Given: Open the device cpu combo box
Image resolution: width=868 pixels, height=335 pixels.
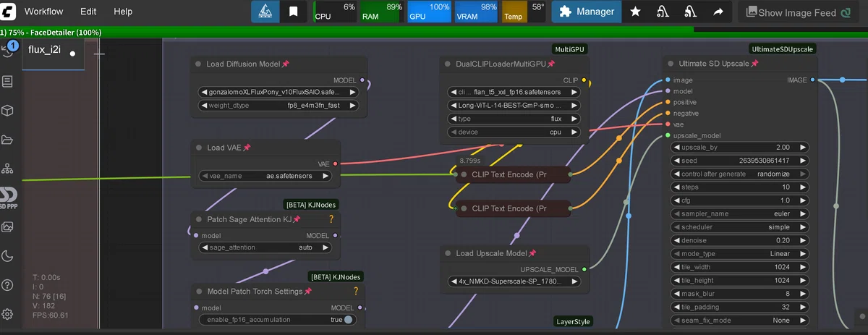Looking at the screenshot, I should [x=514, y=132].
